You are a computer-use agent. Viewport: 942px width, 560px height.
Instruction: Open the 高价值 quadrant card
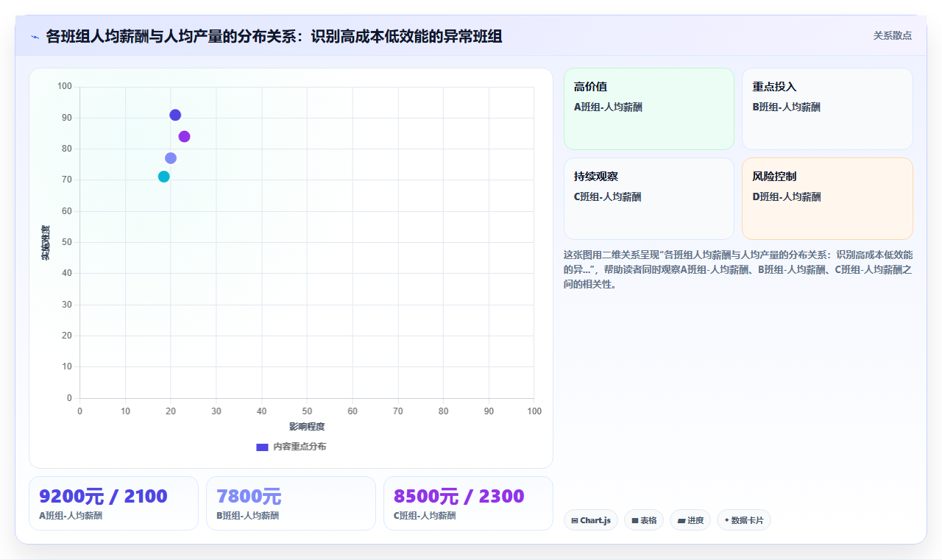tap(649, 109)
